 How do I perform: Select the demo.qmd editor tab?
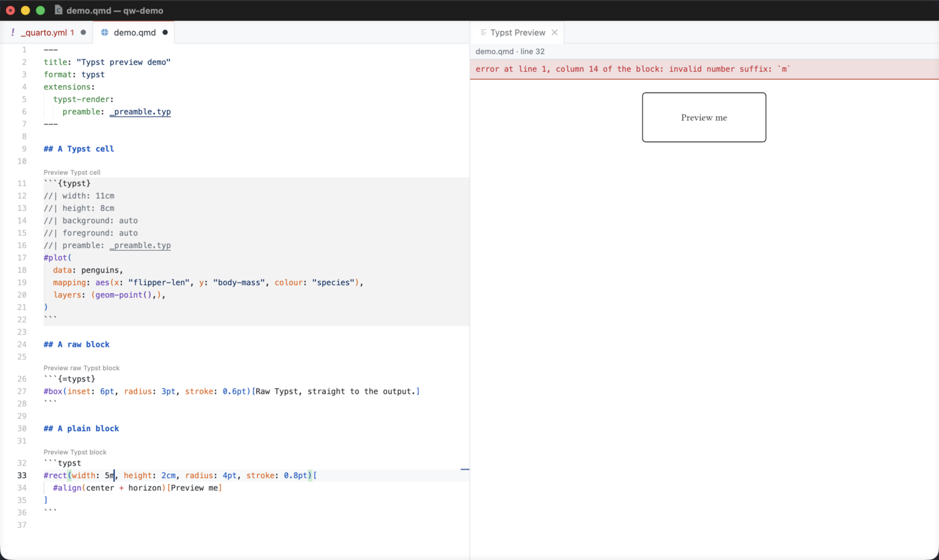[x=134, y=32]
